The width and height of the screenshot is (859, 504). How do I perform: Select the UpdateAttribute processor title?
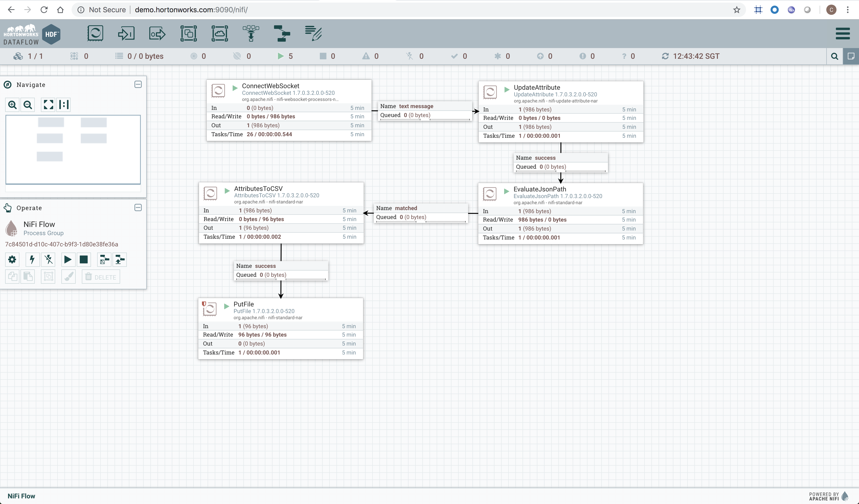[537, 88]
